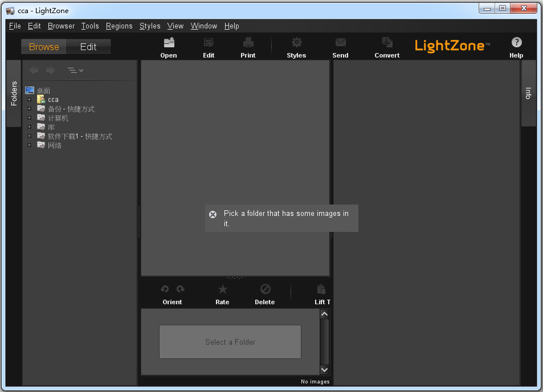The width and height of the screenshot is (543, 392).
Task: Rotate image right with Orient icon
Action: pyautogui.click(x=181, y=289)
